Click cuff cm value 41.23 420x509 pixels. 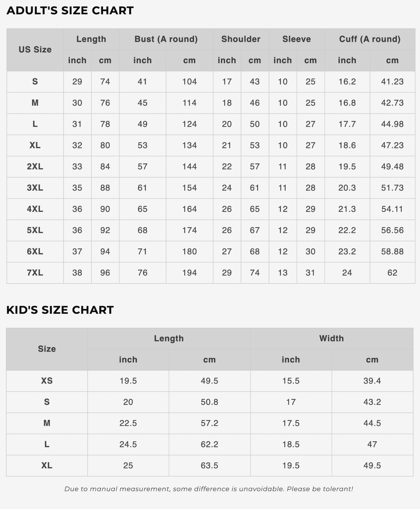tap(392, 81)
